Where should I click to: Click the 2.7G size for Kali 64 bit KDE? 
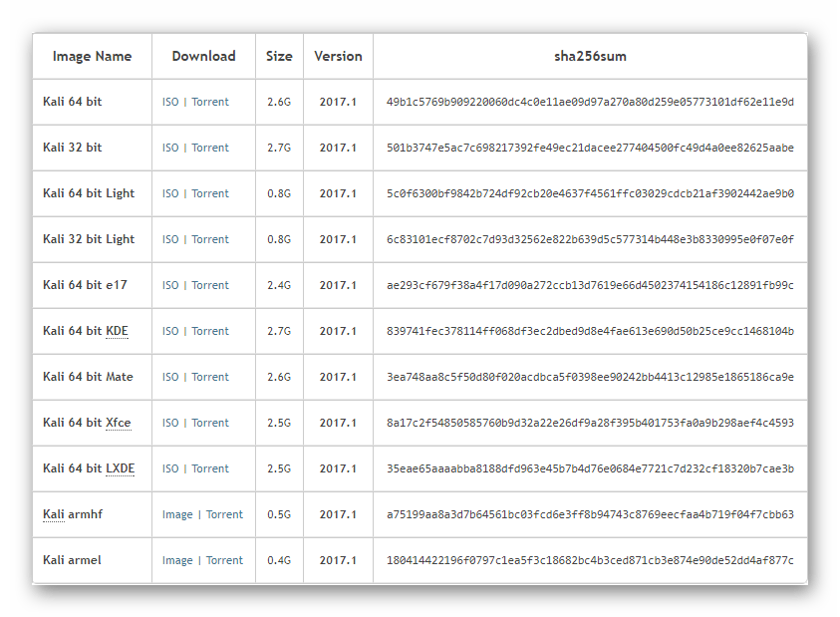point(279,331)
